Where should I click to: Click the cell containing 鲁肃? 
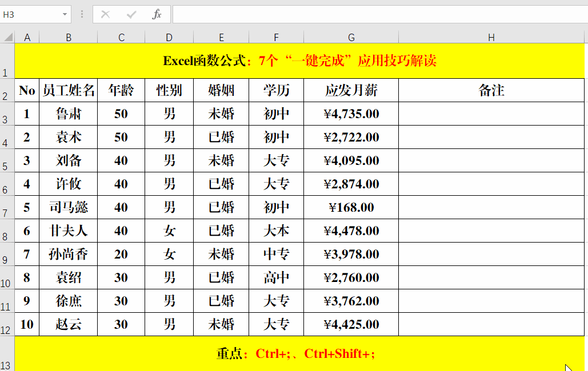[x=69, y=114]
